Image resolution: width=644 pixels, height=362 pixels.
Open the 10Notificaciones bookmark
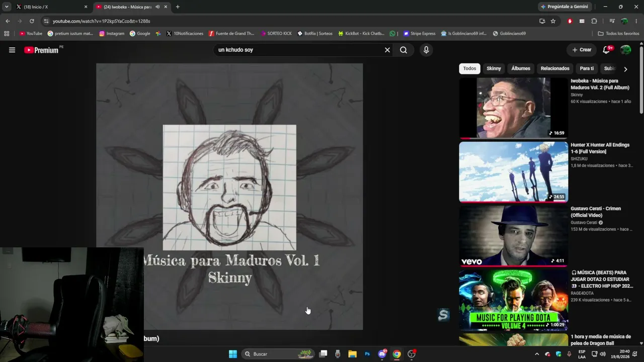tap(185, 34)
